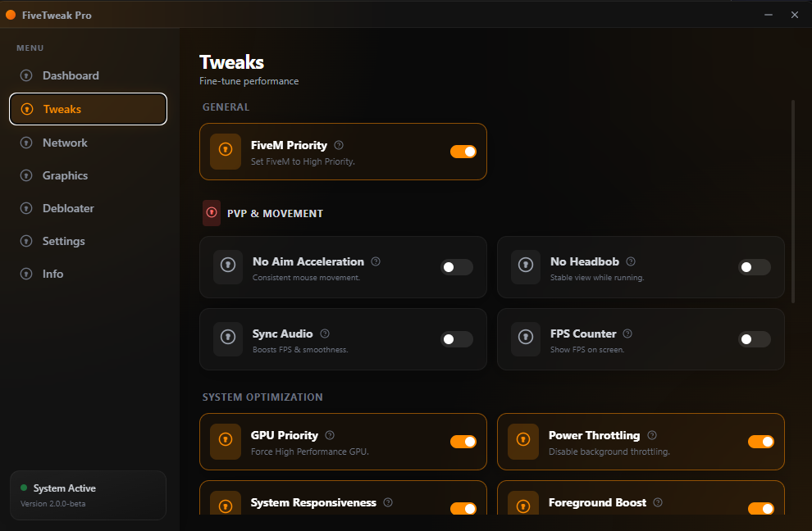Open the Dashboard sidebar icon
Screen dimensions: 812x531
[25, 75]
